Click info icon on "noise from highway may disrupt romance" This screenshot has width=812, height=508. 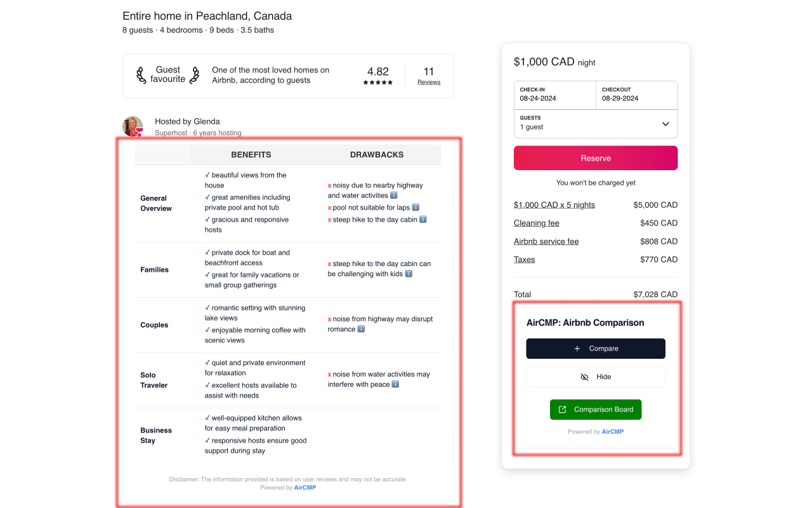coord(361,329)
